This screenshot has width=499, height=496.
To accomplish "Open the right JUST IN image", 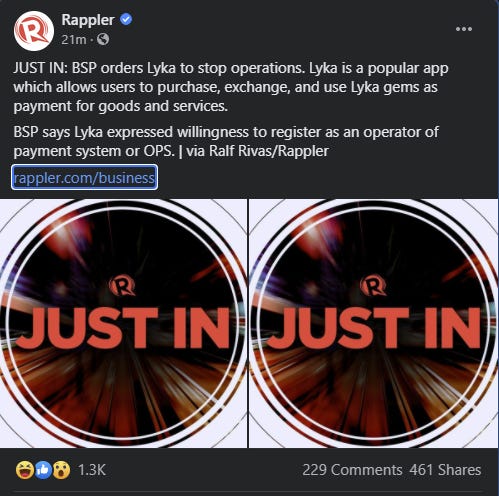I will pos(374,323).
